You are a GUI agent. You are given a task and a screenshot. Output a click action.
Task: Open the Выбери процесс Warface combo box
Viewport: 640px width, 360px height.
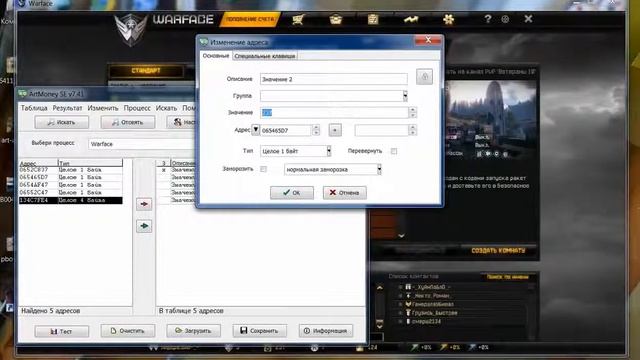click(x=141, y=144)
